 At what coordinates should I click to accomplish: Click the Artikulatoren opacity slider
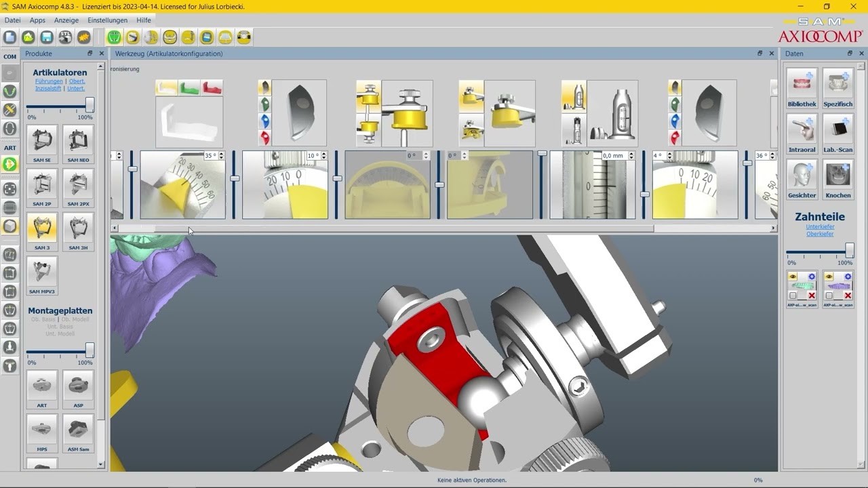tap(60, 106)
